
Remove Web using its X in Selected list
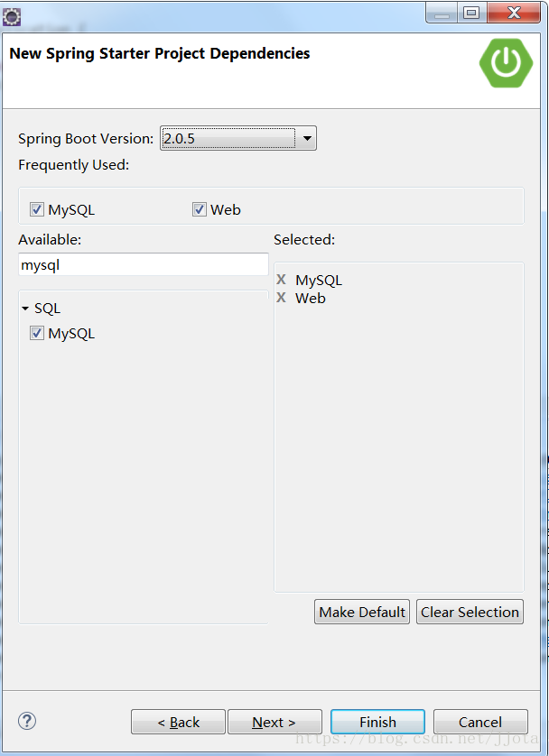(281, 298)
